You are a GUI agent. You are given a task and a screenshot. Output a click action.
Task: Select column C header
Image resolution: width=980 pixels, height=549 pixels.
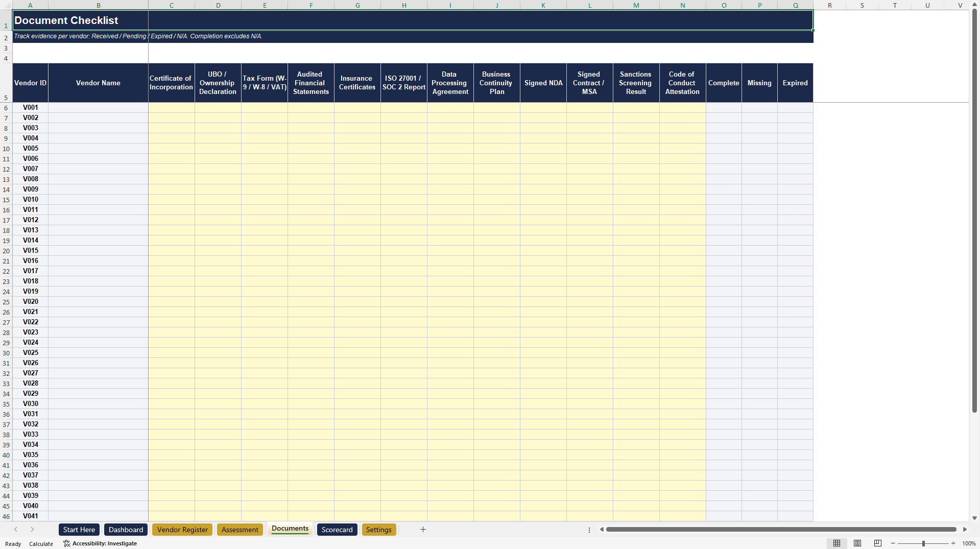(x=172, y=5)
